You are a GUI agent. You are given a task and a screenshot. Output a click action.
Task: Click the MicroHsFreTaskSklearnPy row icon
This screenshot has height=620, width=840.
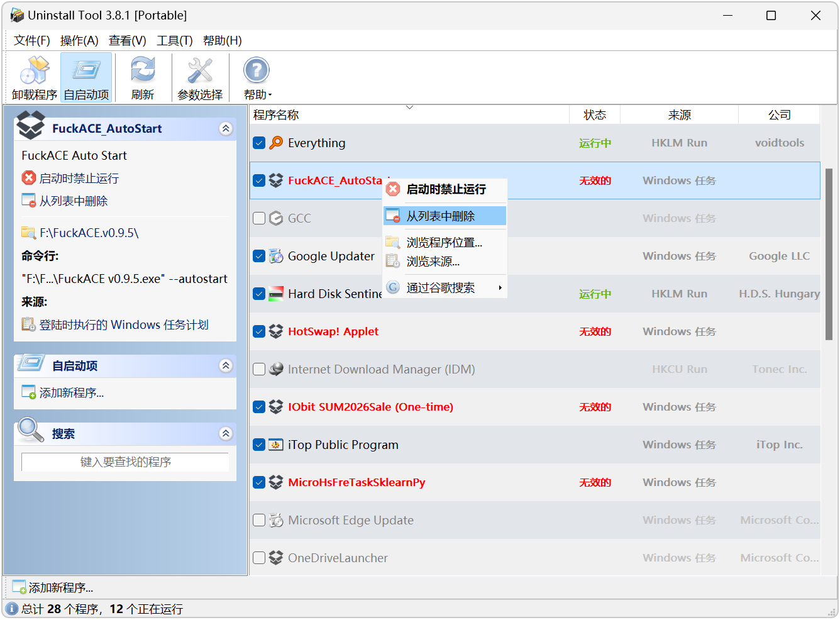point(276,482)
